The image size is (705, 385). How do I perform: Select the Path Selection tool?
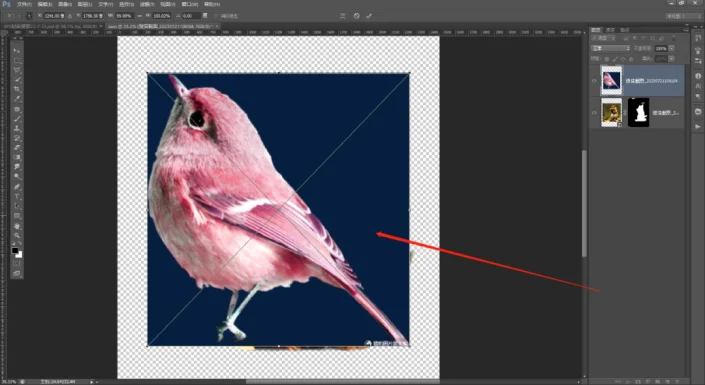[17, 206]
